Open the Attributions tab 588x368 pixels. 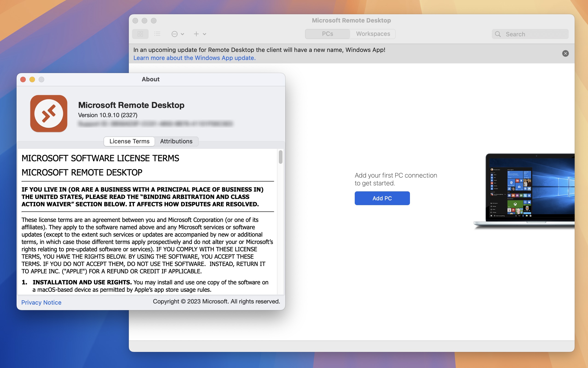[x=177, y=141]
